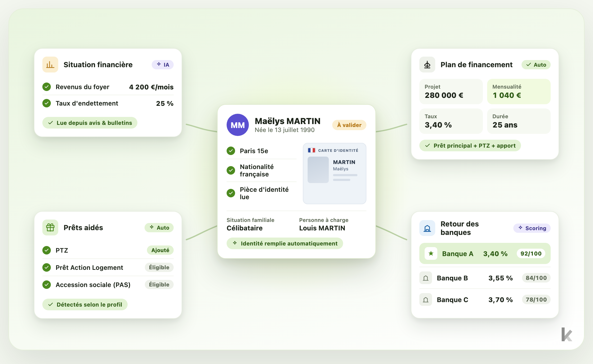Click the Éligible tag for Accession sociale (PAS)

click(159, 285)
